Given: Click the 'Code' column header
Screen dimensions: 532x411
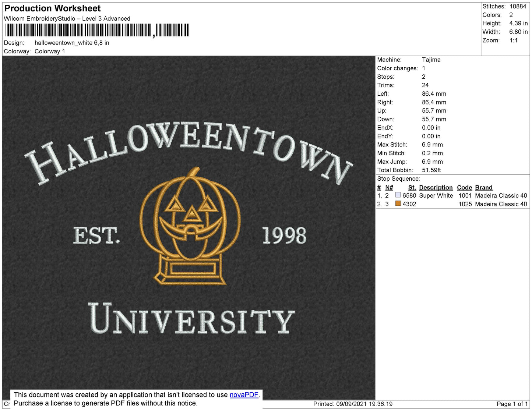Looking at the screenshot, I should click(x=465, y=187).
